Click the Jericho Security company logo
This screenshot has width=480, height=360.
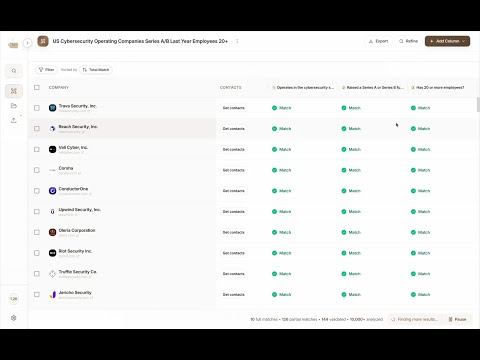[x=52, y=294]
